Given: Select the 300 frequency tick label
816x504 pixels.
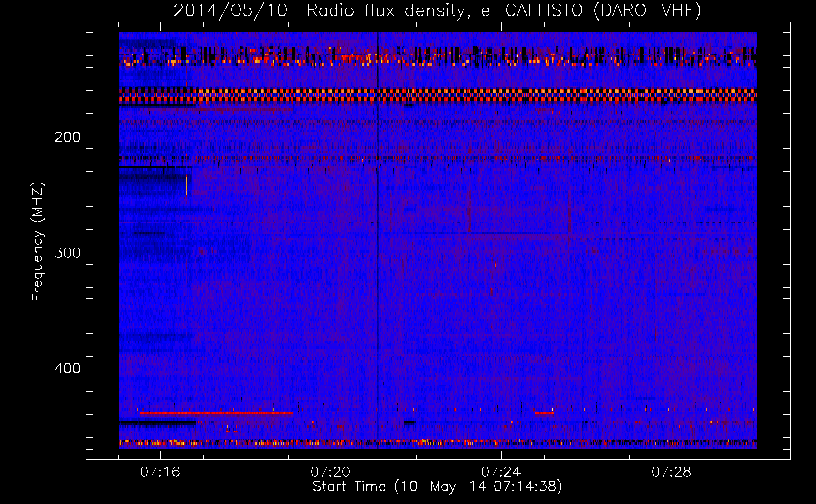Looking at the screenshot, I should coord(68,253).
